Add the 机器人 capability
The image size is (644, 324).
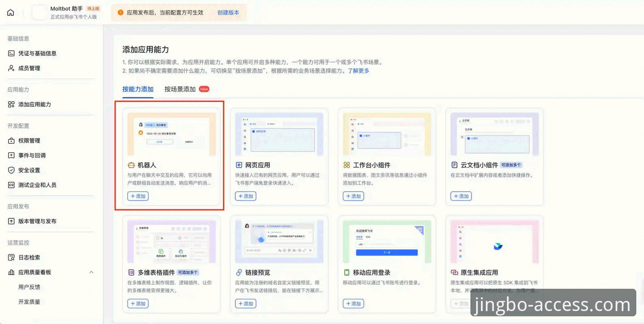click(x=138, y=196)
